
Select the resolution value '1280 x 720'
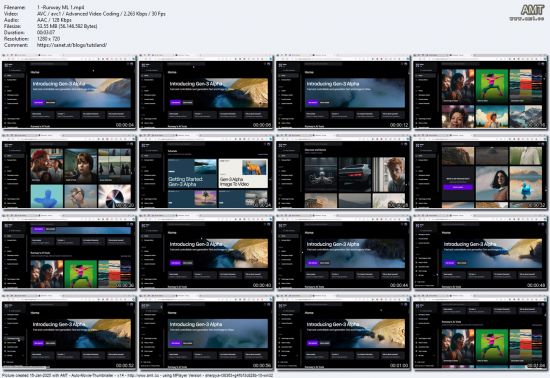(48, 39)
